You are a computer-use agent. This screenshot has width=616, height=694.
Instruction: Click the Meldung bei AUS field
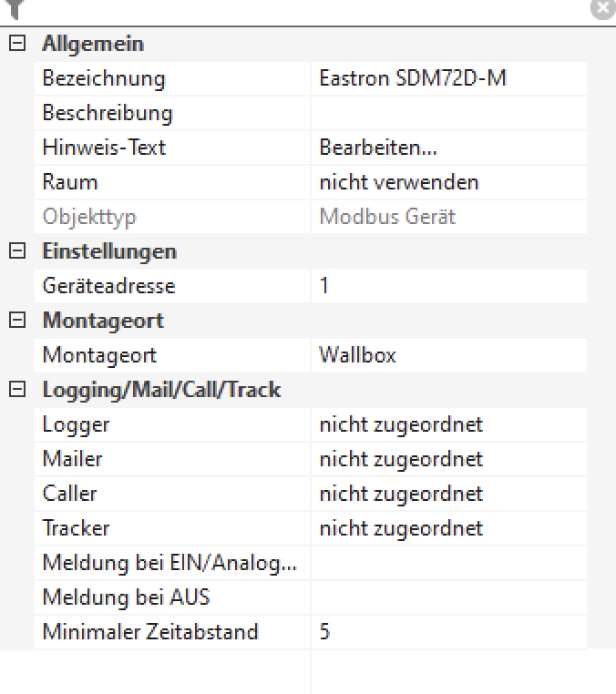pos(447,597)
